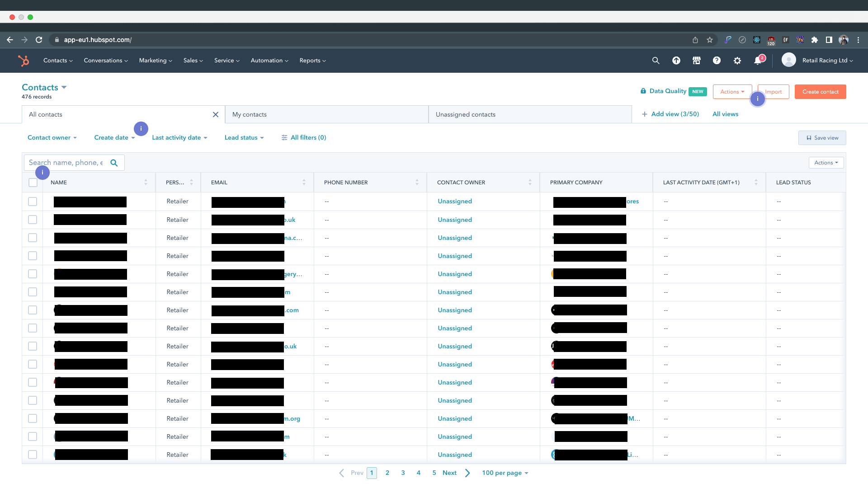Go to page 2 of results
The width and height of the screenshot is (868, 488).
[387, 473]
